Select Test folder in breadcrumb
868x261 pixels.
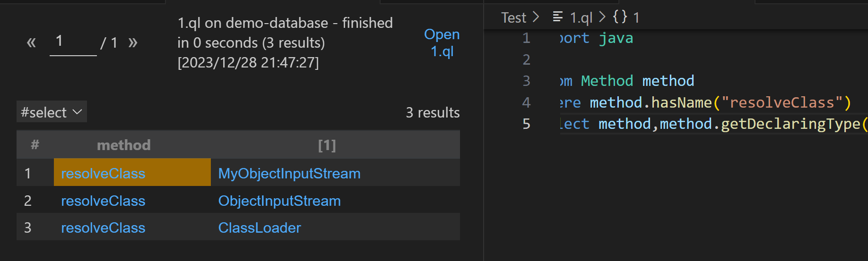[513, 17]
